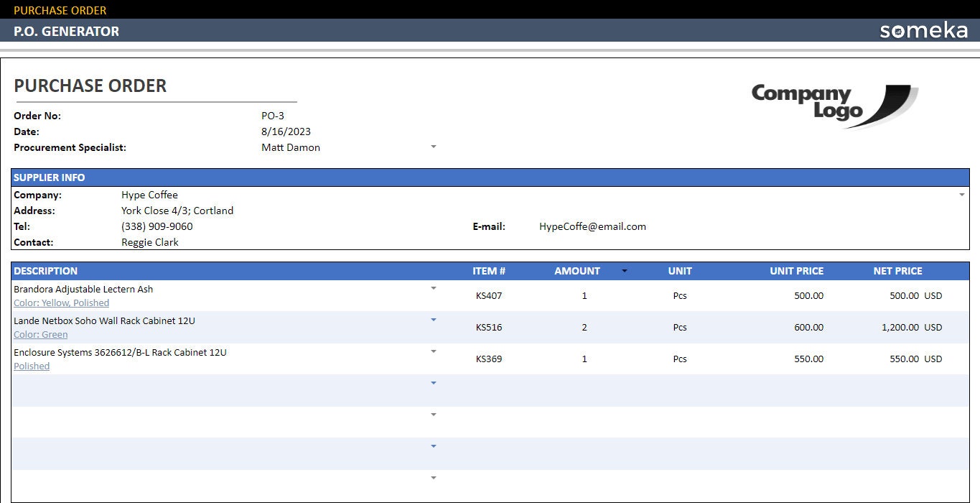Click the Order No value PO-3
This screenshot has width=980, height=503.
[x=272, y=115]
